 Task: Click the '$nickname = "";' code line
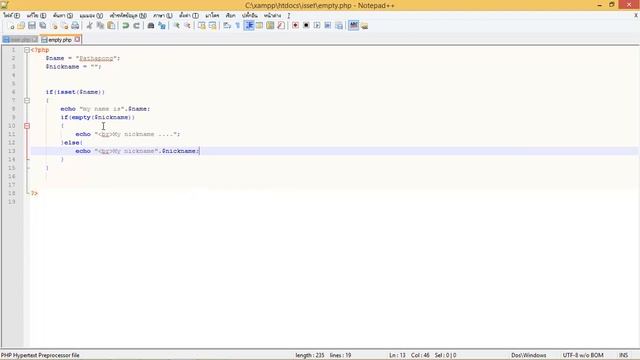click(x=73, y=67)
